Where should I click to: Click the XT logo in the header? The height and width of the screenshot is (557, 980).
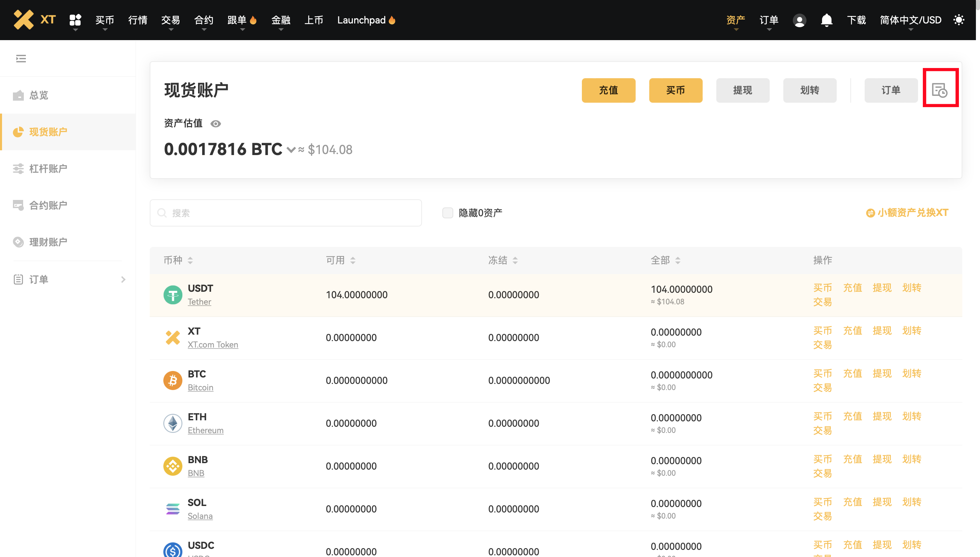34,19
